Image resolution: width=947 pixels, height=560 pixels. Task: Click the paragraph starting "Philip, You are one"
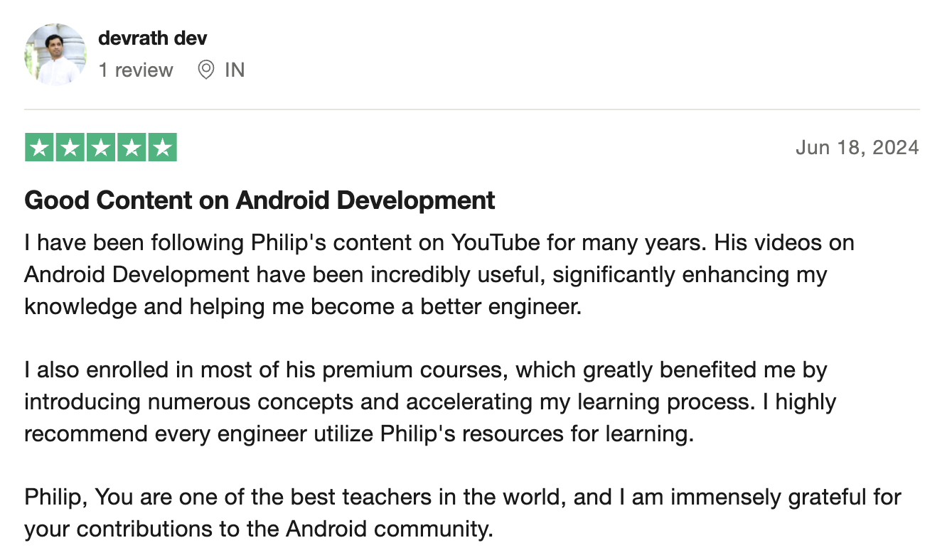[x=463, y=513]
